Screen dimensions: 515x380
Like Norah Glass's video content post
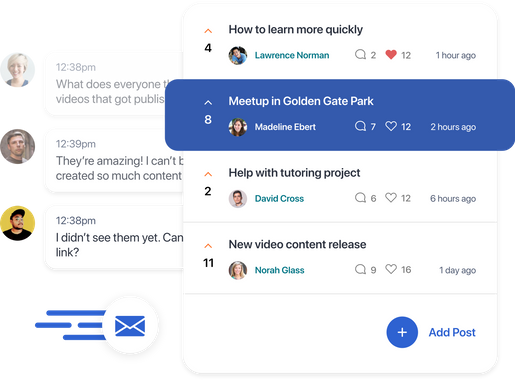pos(391,269)
